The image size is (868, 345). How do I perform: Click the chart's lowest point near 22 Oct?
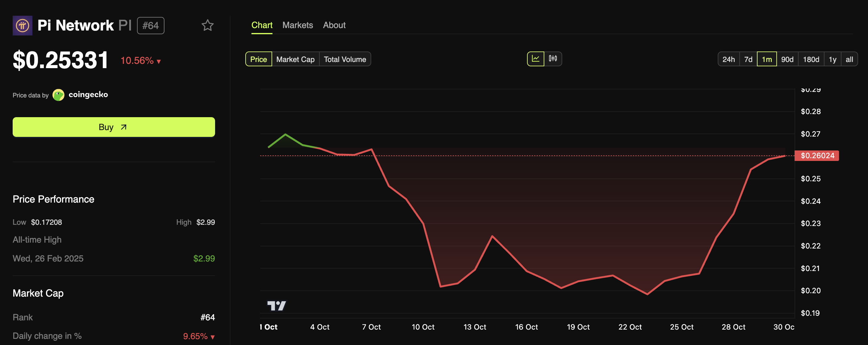tap(647, 294)
